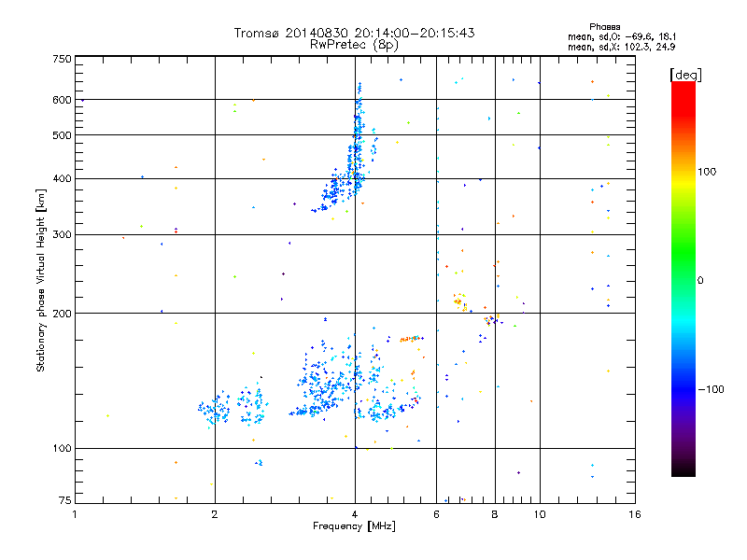
Task: Click the y-axis tick label '200'
Action: click(x=62, y=314)
